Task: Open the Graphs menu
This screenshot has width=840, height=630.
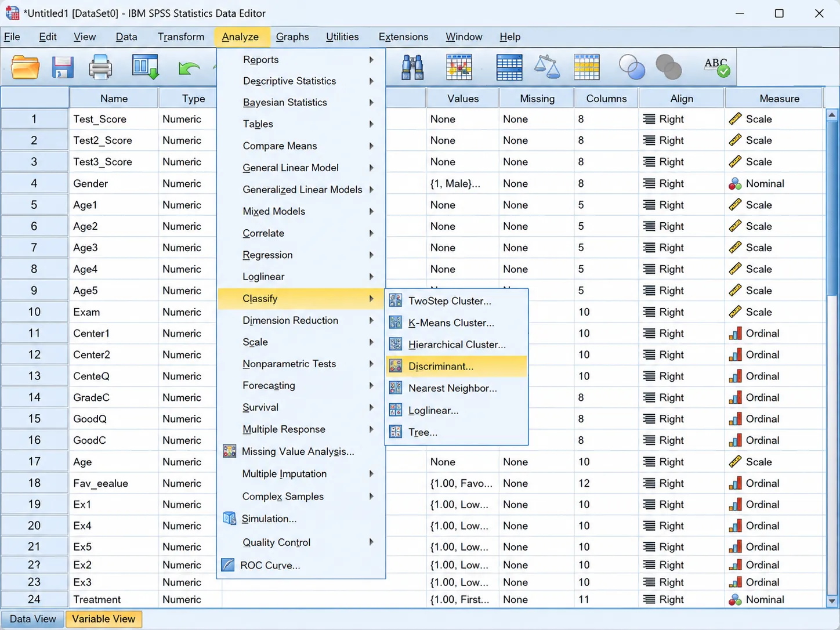Action: coord(292,37)
